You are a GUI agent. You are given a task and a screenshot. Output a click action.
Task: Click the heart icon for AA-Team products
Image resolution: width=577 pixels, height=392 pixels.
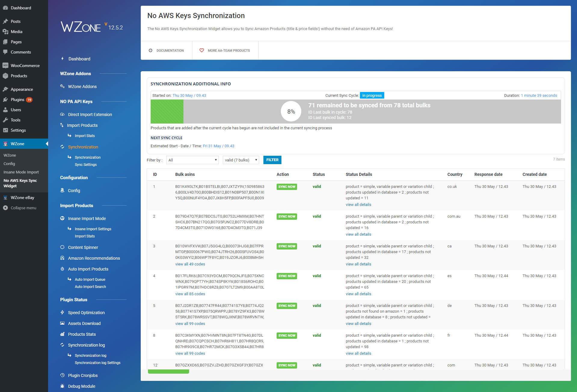click(x=202, y=51)
